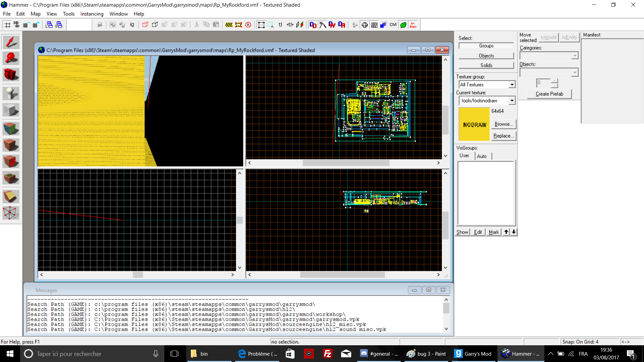Viewport: 644px width, 362px height.
Task: Open the Tools menu
Action: click(x=69, y=14)
